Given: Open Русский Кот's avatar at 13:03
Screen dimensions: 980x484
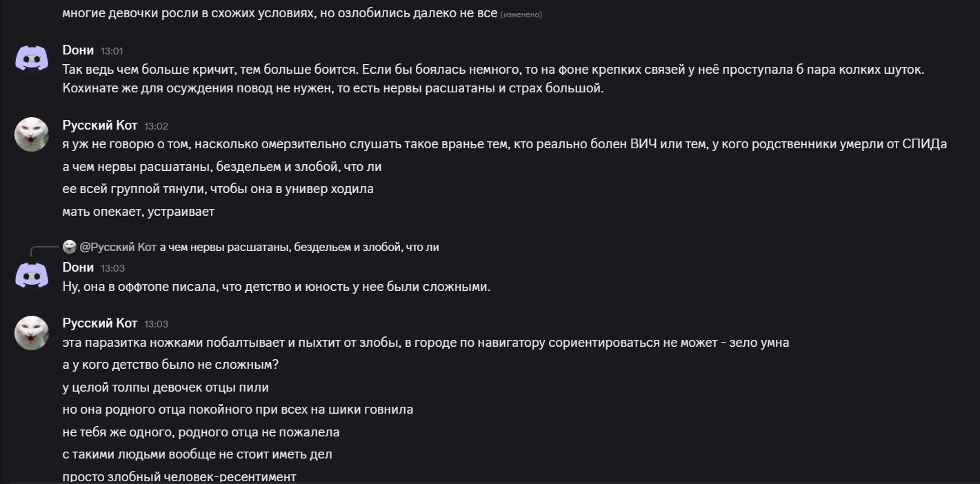Looking at the screenshot, I should (32, 332).
